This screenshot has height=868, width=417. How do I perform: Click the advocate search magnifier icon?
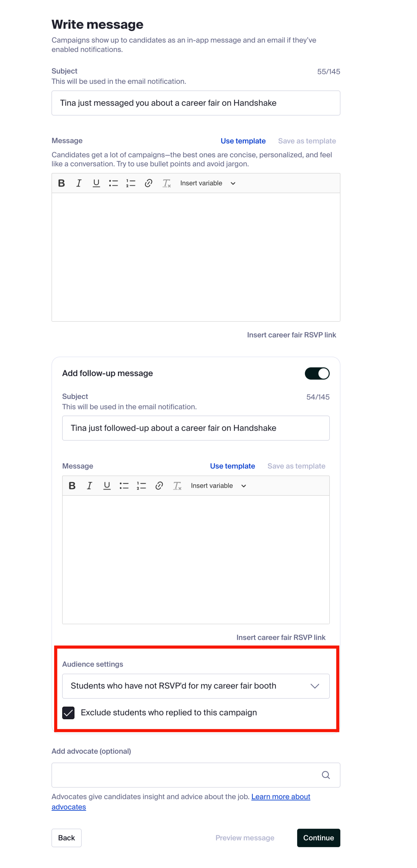pos(326,775)
